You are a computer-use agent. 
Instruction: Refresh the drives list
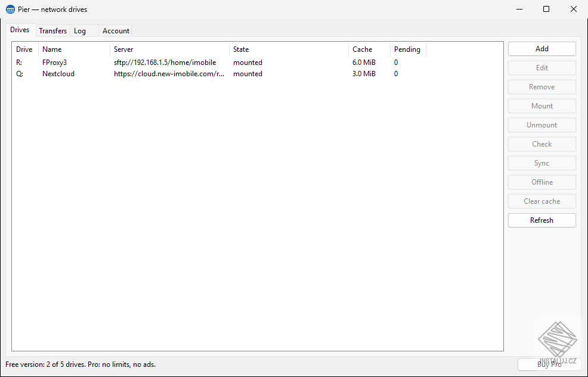tap(542, 220)
